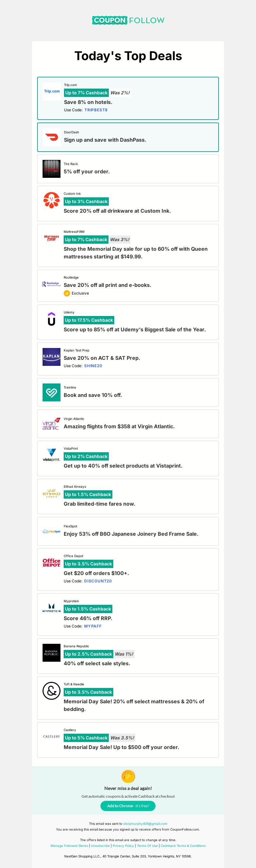This screenshot has height=868, width=256.
Task: Open the Kaplan Test Prep logo
Action: pos(52,357)
